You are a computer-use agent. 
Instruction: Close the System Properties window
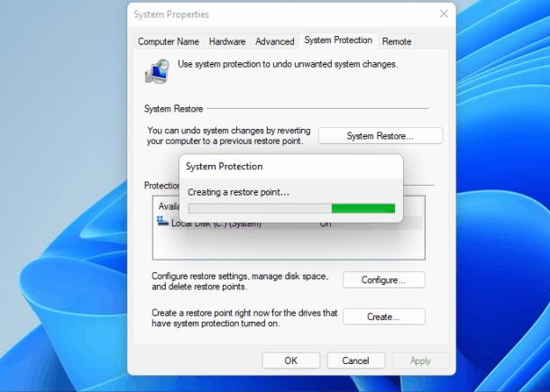click(x=444, y=14)
